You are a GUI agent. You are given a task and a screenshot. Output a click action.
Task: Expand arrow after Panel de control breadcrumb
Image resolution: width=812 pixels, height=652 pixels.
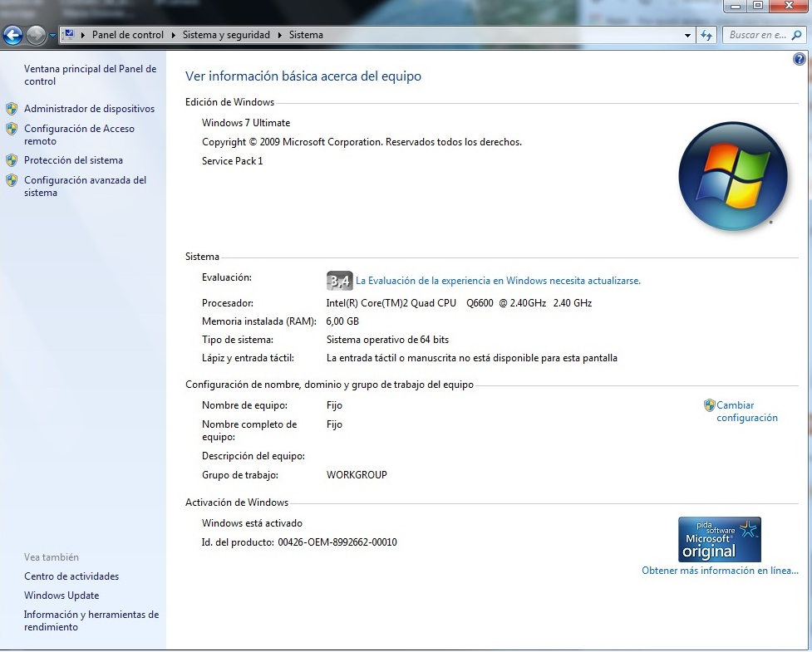(174, 35)
